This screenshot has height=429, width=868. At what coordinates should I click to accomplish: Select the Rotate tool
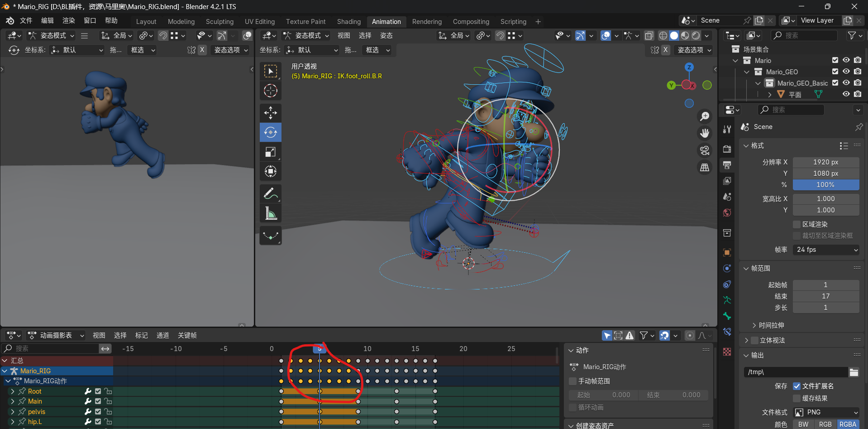point(271,132)
